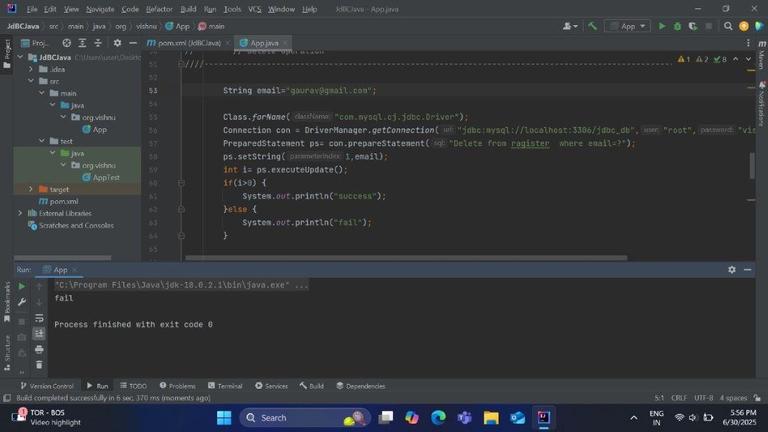Open Search Everywhere magnifier icon
Viewport: 768px width, 432px height.
coord(728,26)
